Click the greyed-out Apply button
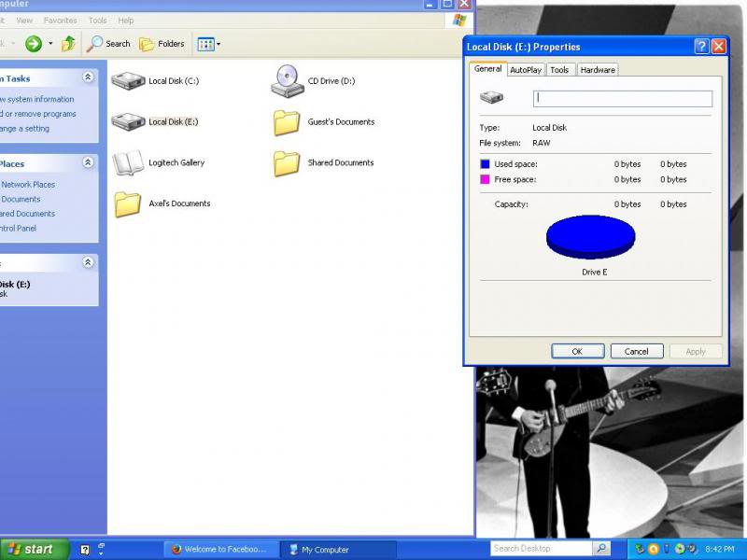Screen dimensions: 747x560 696,352
